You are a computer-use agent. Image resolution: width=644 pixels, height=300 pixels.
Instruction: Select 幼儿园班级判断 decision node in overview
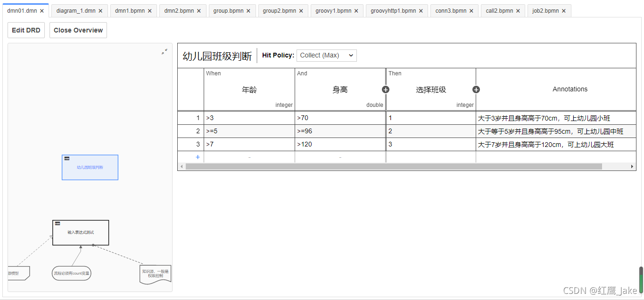click(x=90, y=167)
